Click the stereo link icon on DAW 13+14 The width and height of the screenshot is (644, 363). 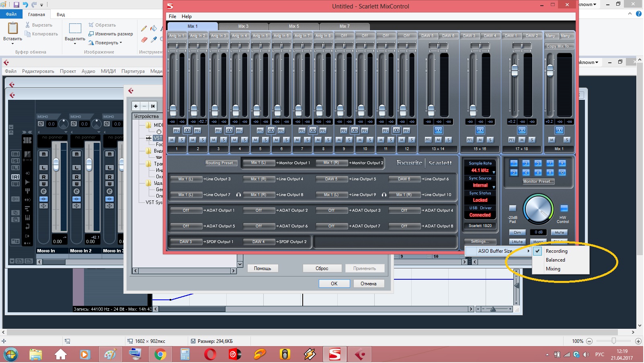(438, 130)
